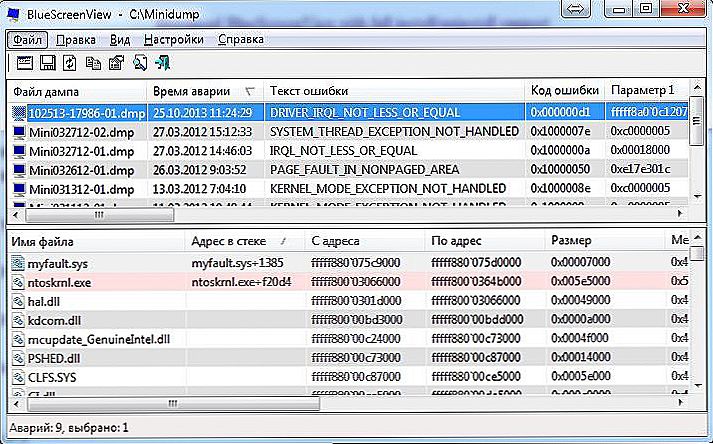This screenshot has width=713, height=444.
Task: Sort by Адрес в стеке column header
Action: click(x=245, y=241)
